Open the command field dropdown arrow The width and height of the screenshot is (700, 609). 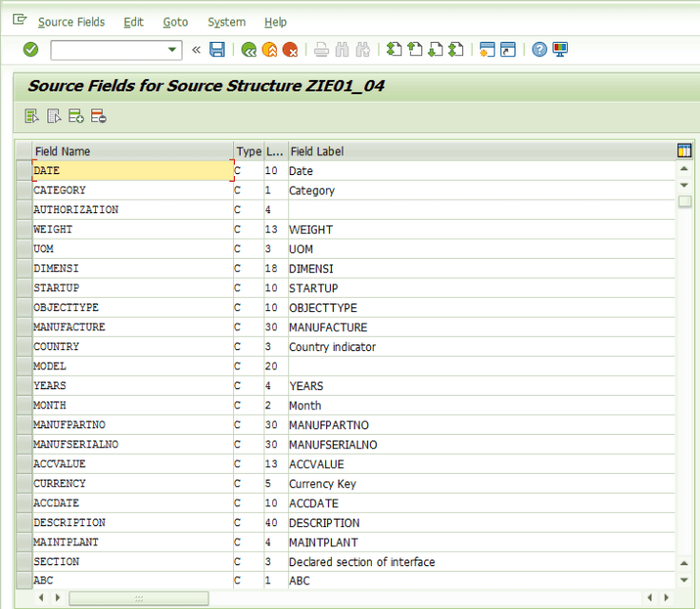point(172,49)
